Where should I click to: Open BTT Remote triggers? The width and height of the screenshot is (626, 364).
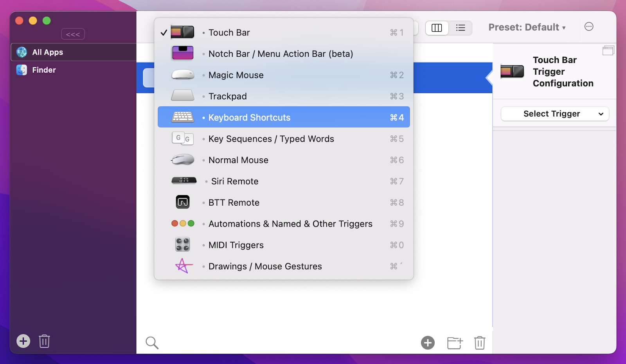tap(234, 203)
